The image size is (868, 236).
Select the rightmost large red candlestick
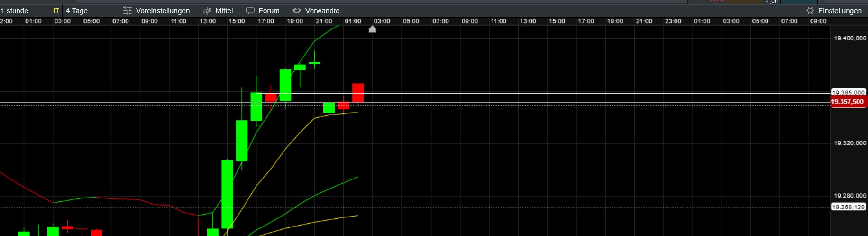click(x=358, y=93)
